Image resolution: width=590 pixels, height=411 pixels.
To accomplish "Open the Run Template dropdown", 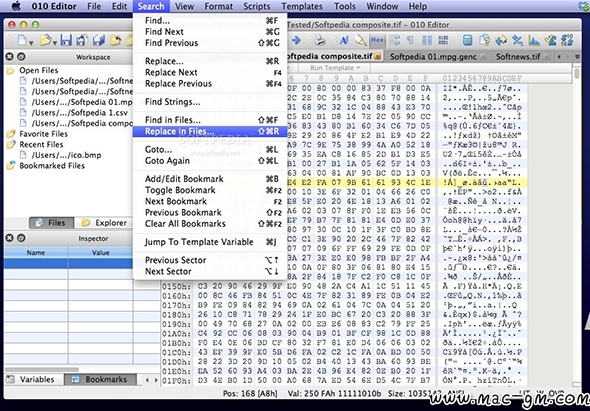I will coord(335,68).
